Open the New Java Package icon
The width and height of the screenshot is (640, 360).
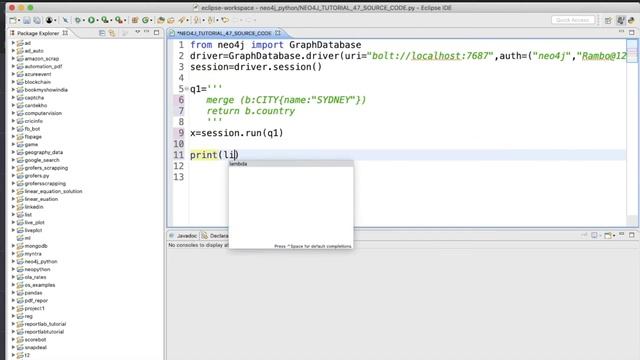(x=135, y=20)
